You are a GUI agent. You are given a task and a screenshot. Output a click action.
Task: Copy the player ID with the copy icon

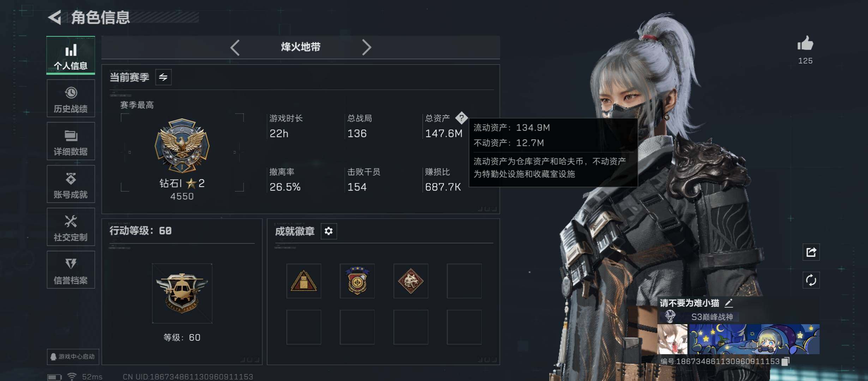coord(785,361)
